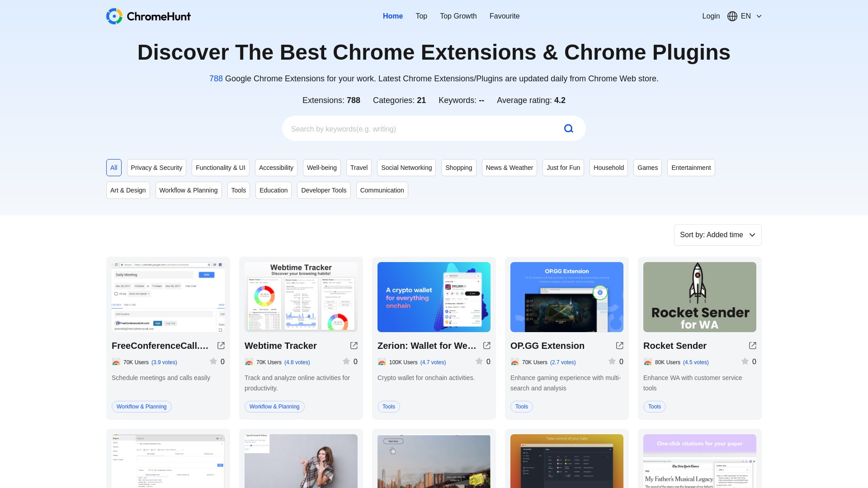Switch to the Favourite tab

click(504, 16)
